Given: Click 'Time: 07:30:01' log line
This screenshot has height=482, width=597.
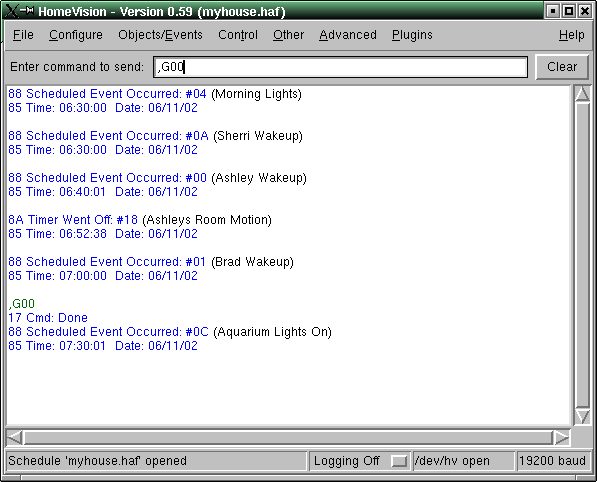Looking at the screenshot, I should coord(103,346).
